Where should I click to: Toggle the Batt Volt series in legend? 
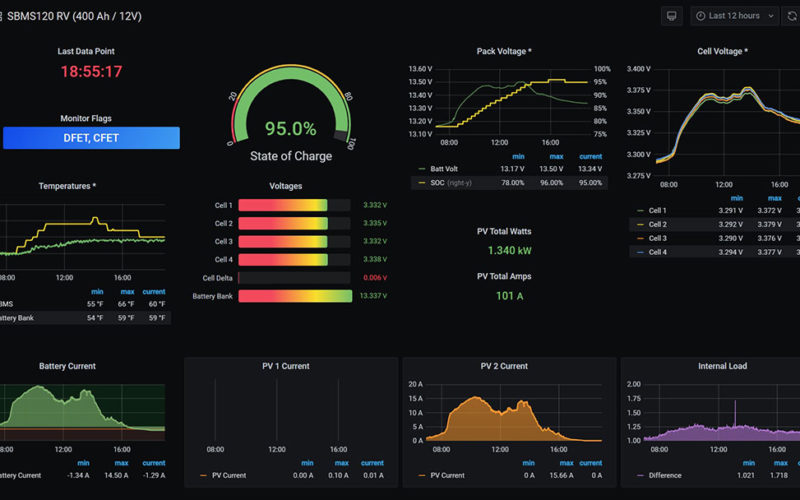[443, 169]
